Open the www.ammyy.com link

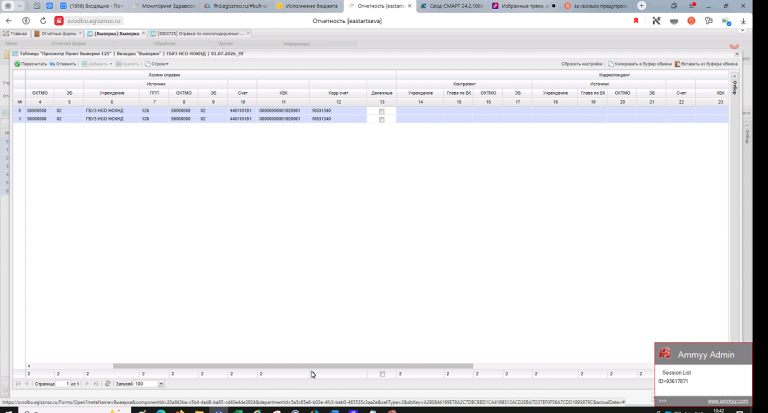coord(727,401)
